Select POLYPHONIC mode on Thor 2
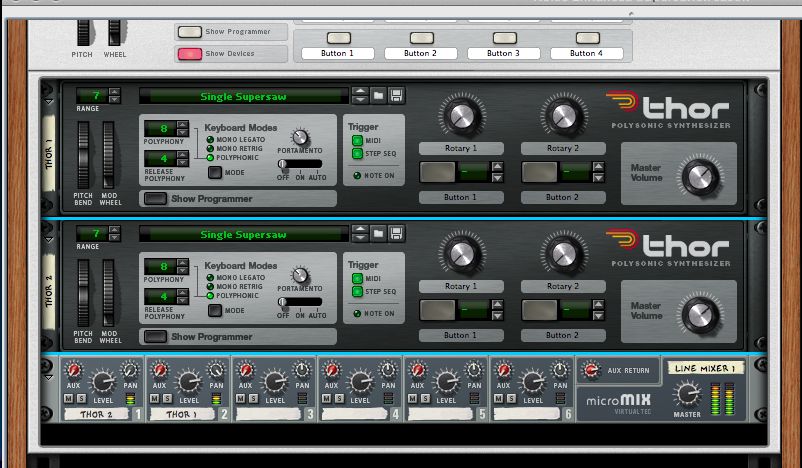 point(210,296)
